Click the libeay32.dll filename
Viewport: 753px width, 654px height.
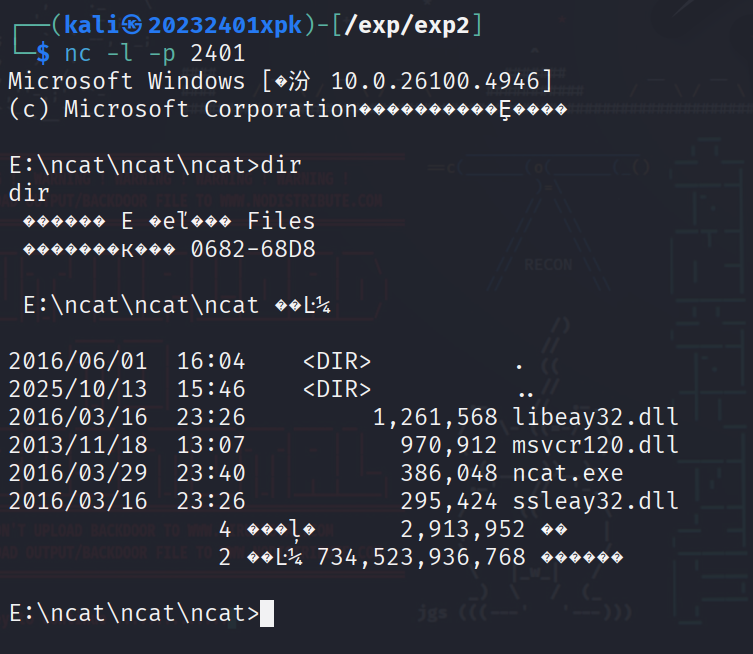[x=595, y=415]
